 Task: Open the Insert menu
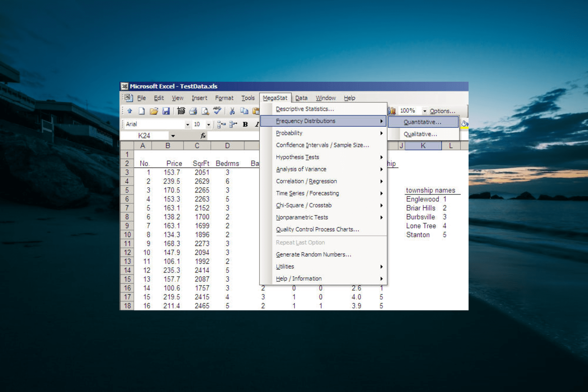(x=199, y=98)
